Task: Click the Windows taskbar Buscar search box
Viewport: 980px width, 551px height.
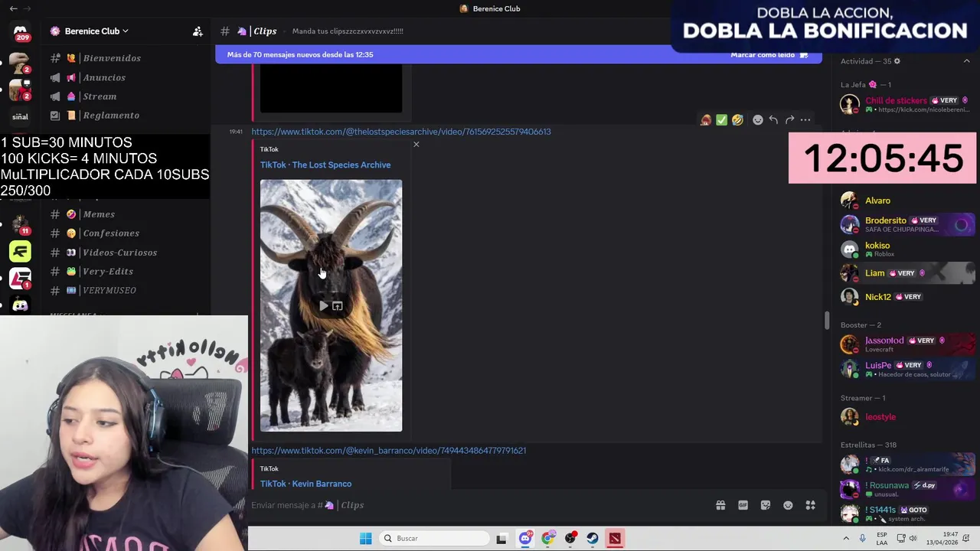Action: 433,538
